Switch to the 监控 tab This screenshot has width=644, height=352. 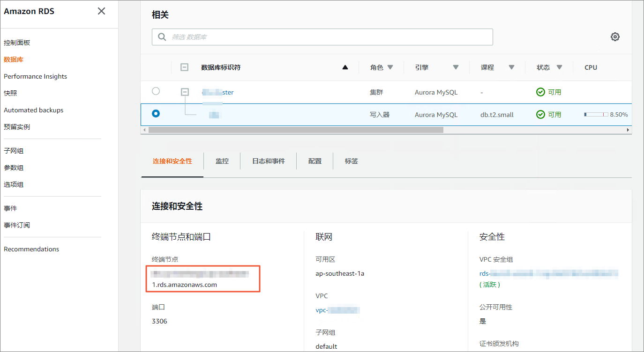click(x=222, y=161)
